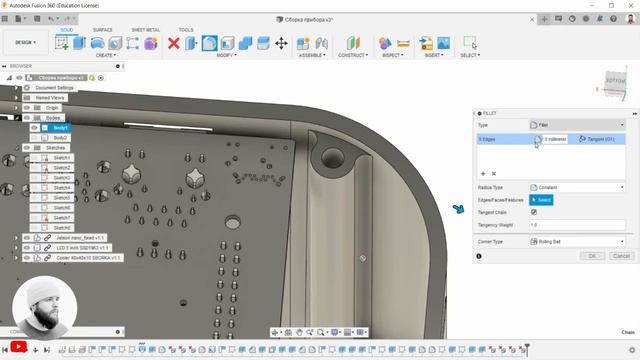This screenshot has width=640, height=360.
Task: Toggle visibility of the Sketches folder
Action: (27, 148)
